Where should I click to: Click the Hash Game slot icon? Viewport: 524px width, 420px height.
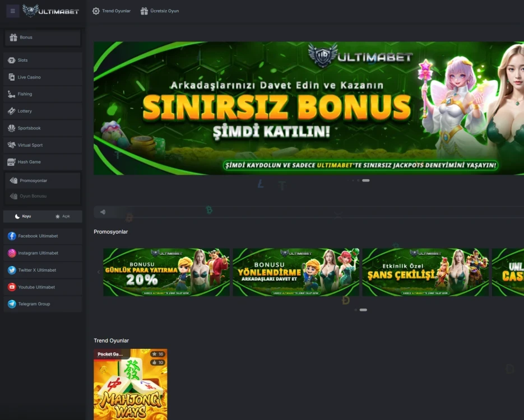point(11,162)
